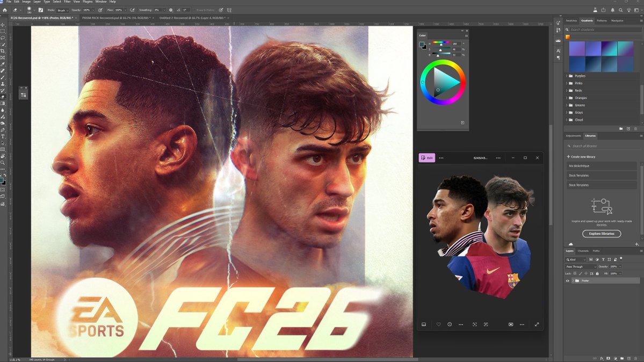Toggle layer filtering switch on

point(621,259)
